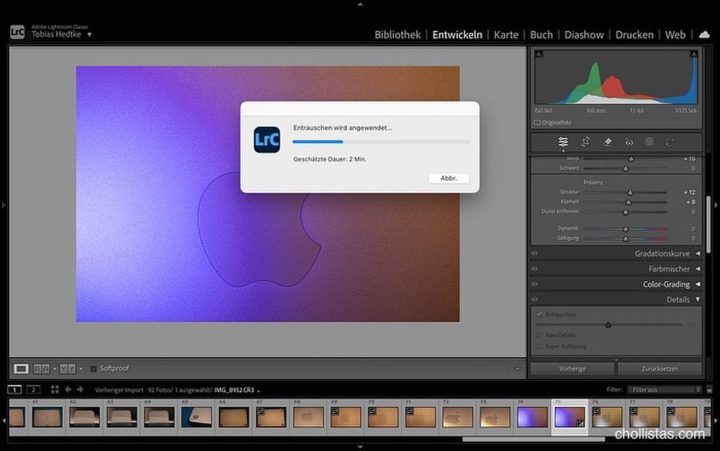The image size is (720, 451).
Task: Open the Buch module
Action: tap(541, 35)
